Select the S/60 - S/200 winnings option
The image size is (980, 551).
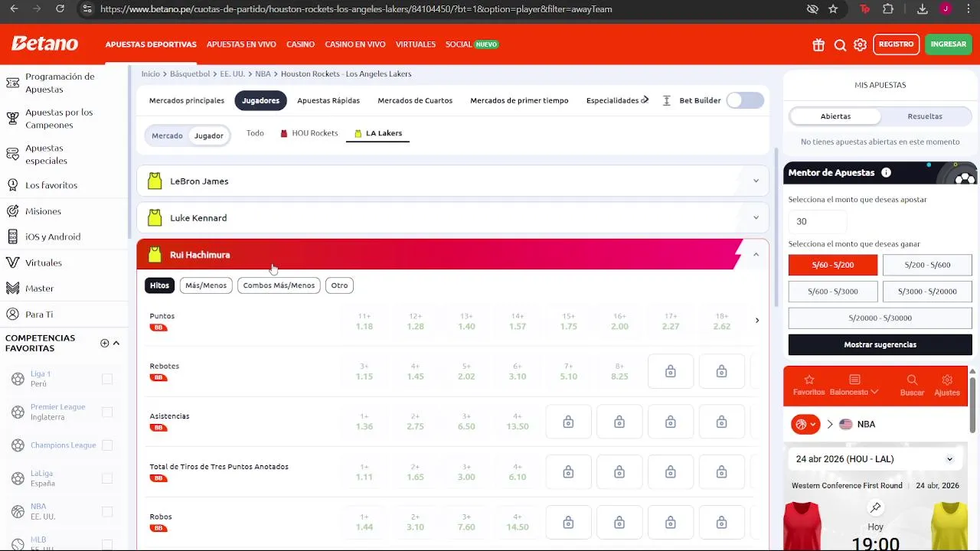coord(832,265)
